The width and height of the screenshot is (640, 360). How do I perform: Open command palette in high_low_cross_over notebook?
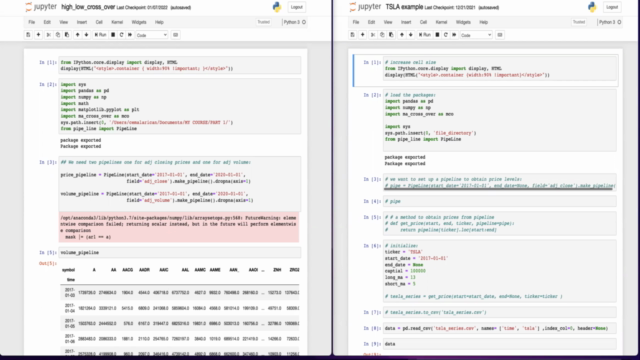(176, 35)
